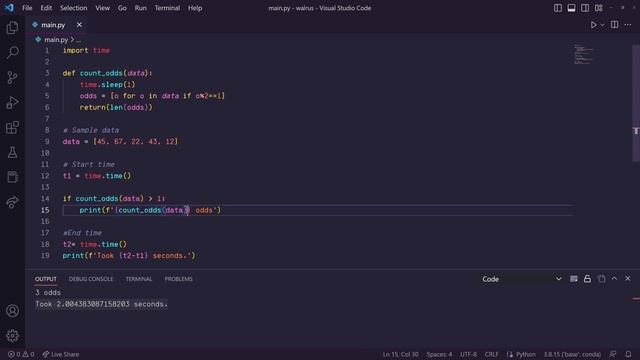Open the Edit menu
640x360 pixels.
(x=46, y=8)
